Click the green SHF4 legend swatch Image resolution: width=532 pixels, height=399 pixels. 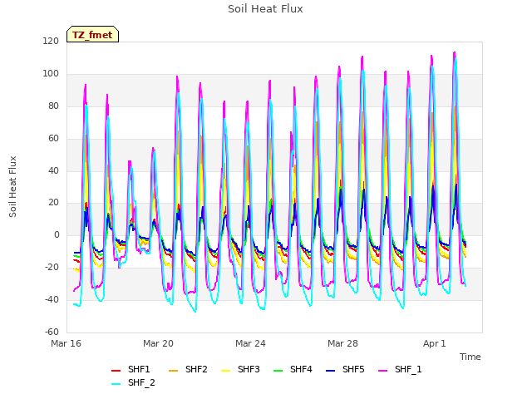pos(278,371)
